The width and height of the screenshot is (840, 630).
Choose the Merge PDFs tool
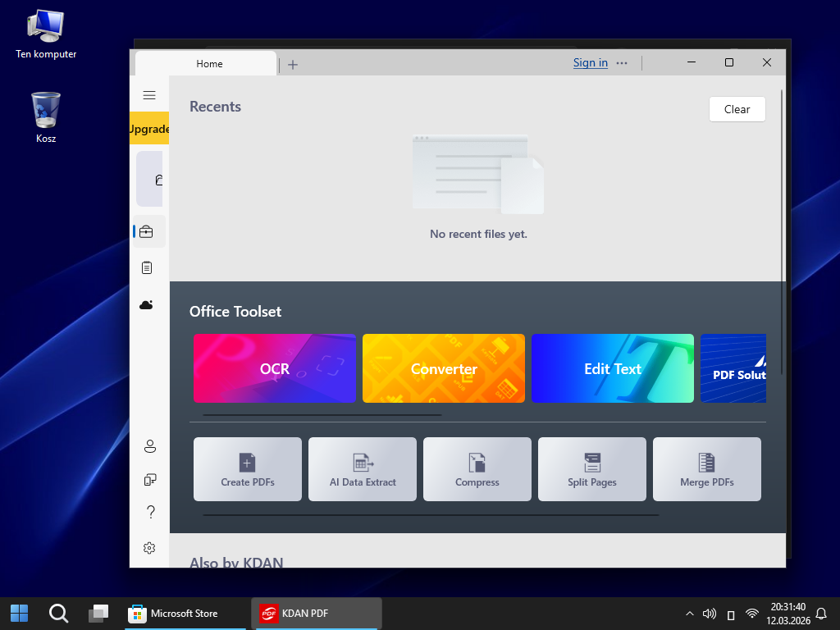[x=706, y=469]
